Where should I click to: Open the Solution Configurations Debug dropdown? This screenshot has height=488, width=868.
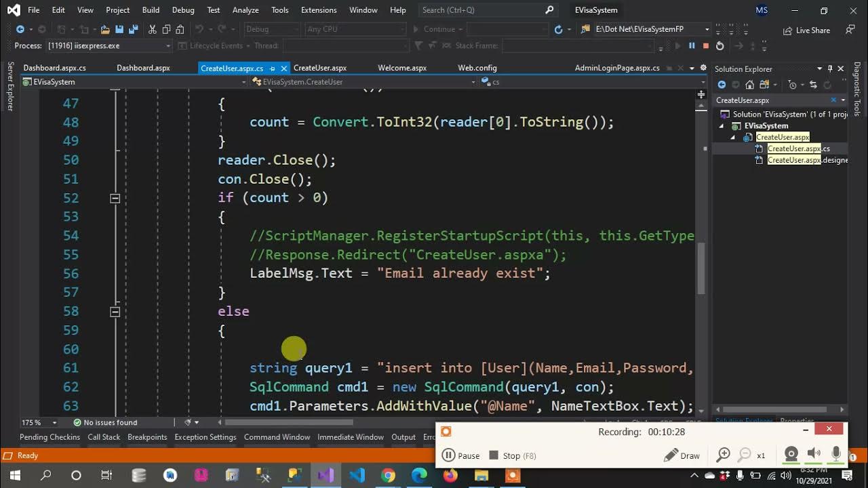click(x=271, y=29)
